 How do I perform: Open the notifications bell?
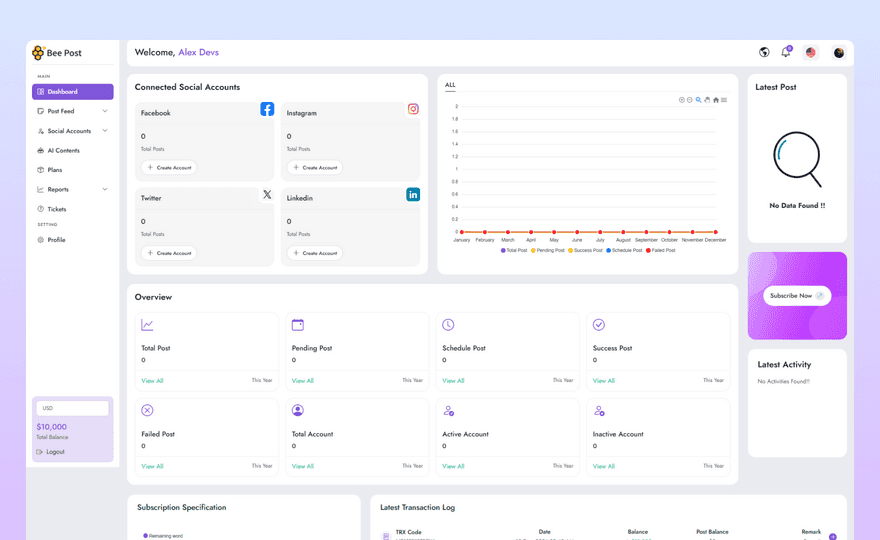point(786,52)
